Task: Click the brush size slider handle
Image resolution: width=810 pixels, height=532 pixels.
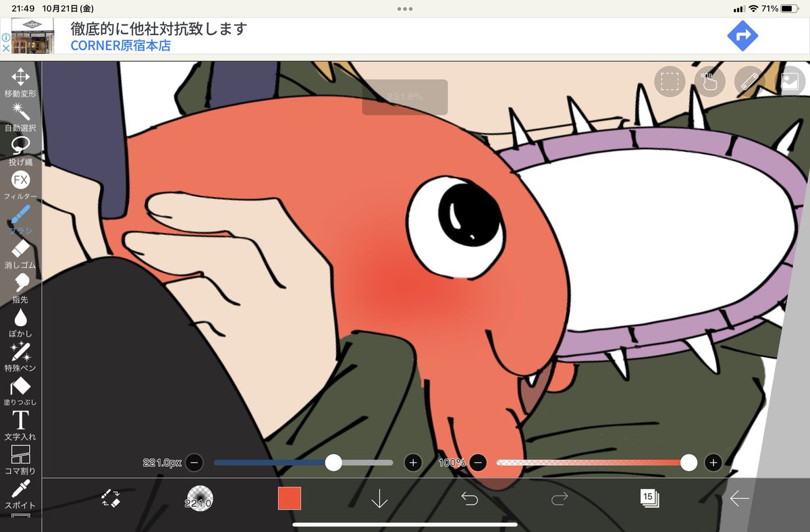Action: [333, 462]
